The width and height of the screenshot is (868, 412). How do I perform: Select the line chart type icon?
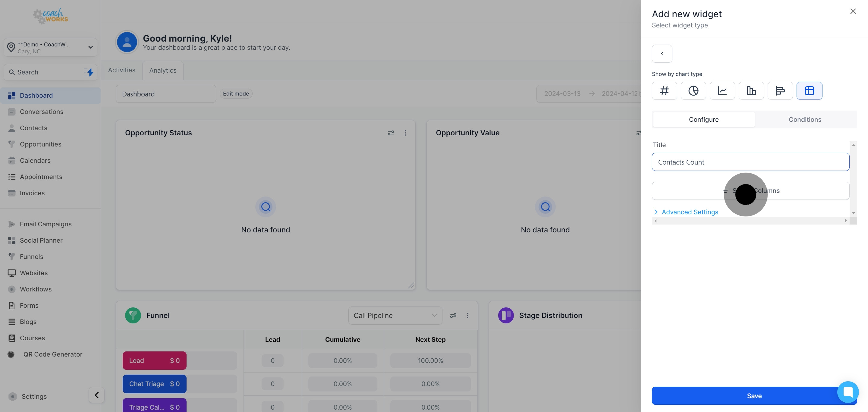[x=722, y=91]
